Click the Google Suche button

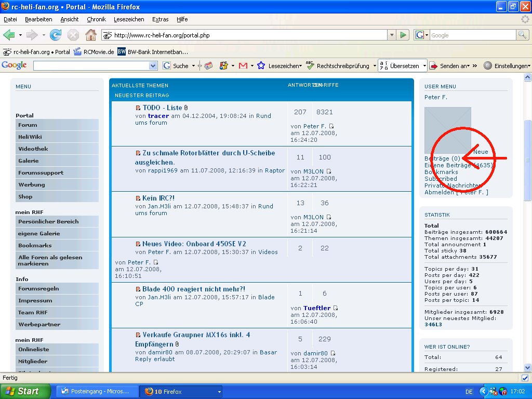point(176,66)
